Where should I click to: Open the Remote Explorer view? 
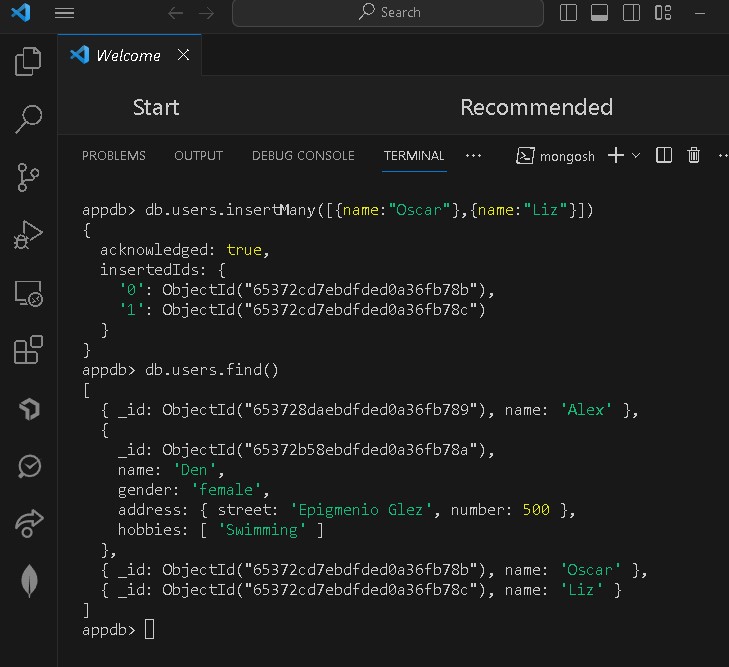click(28, 293)
